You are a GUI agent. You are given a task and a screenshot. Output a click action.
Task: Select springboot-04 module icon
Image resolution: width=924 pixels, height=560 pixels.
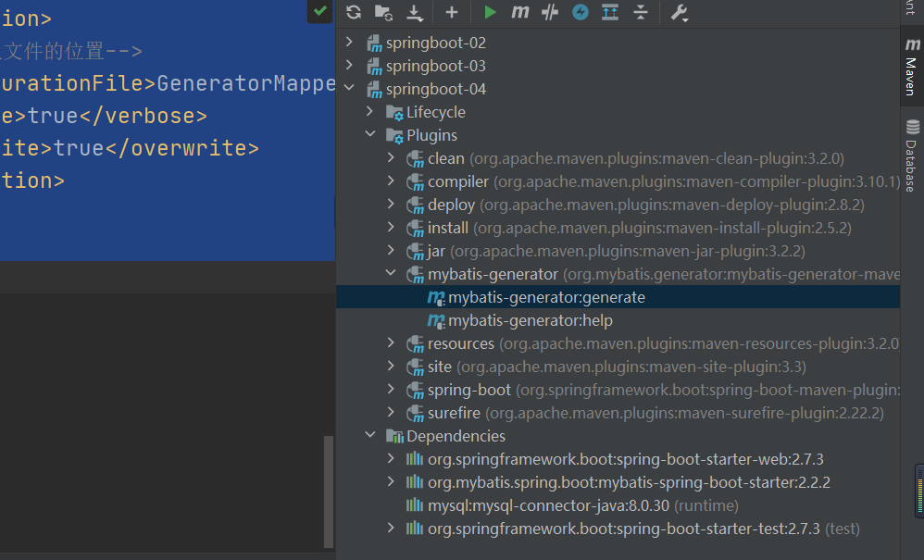point(374,90)
